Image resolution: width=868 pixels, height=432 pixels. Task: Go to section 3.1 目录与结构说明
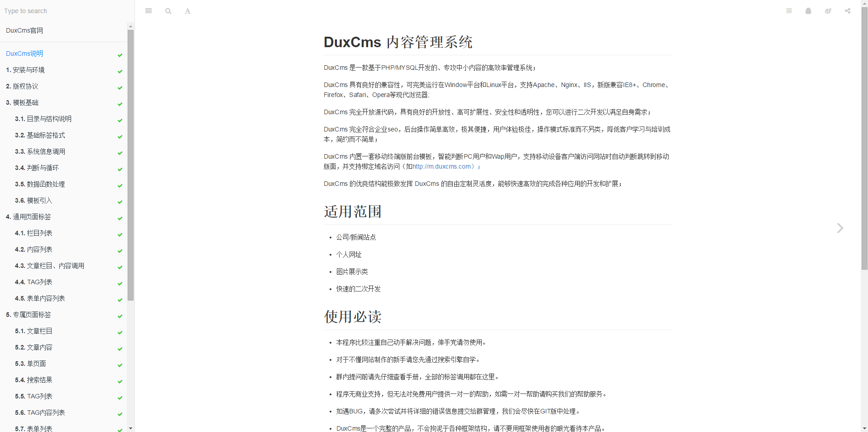(43, 119)
